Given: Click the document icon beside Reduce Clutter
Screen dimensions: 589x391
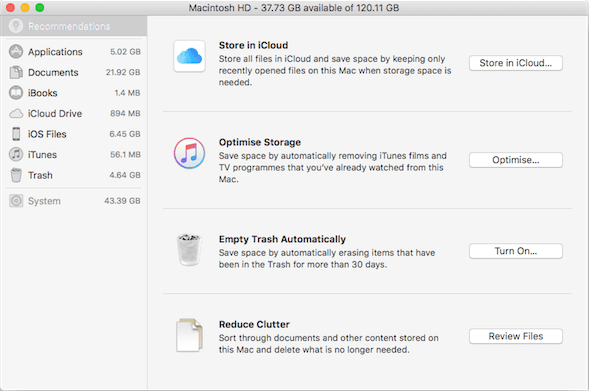Looking at the screenshot, I should (x=189, y=335).
